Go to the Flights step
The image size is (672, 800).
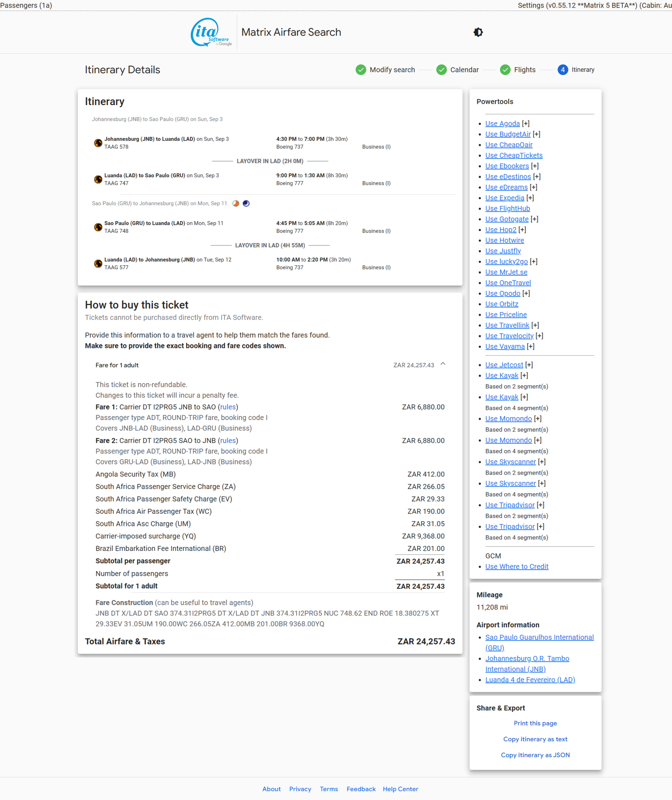point(524,70)
